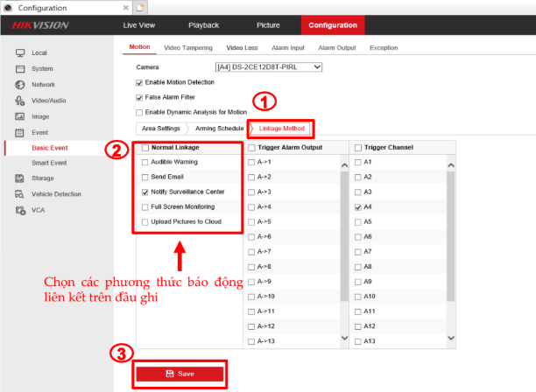Open Video/Audio settings icon

(x=19, y=101)
